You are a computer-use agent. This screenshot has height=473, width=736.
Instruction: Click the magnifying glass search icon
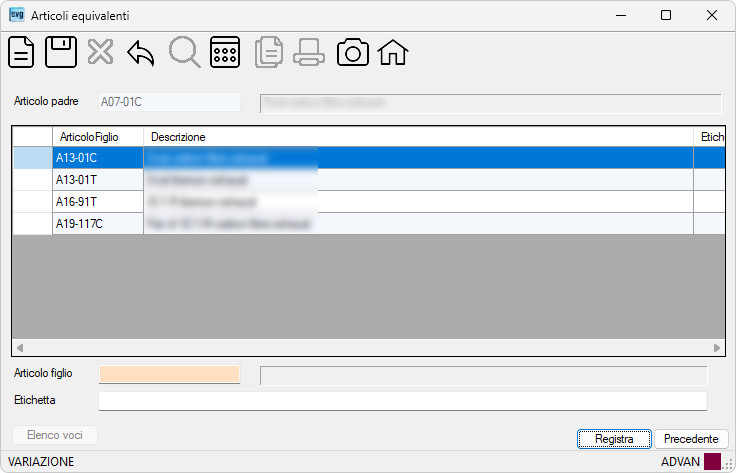(x=184, y=52)
